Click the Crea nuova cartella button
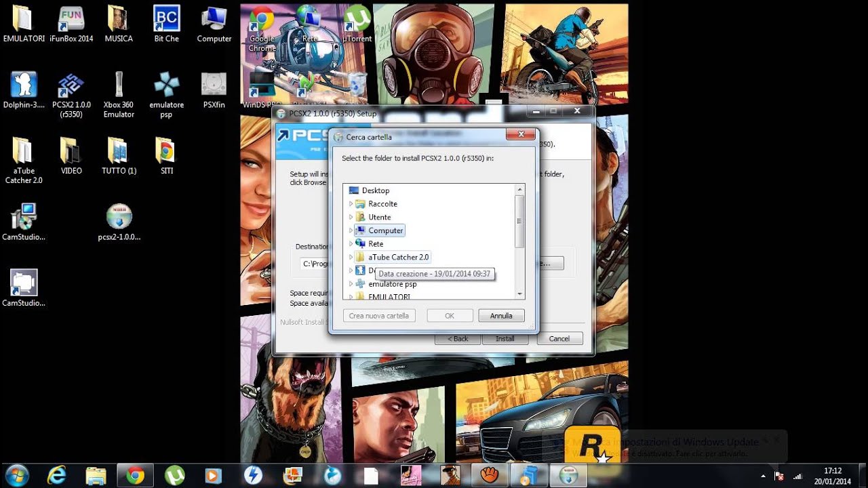The height and width of the screenshot is (488, 868). pos(379,316)
